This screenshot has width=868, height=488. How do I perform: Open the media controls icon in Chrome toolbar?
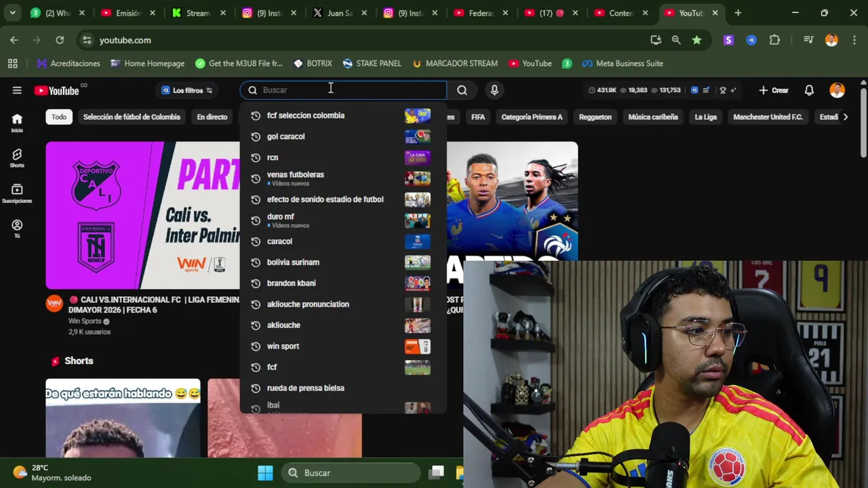[x=808, y=40]
